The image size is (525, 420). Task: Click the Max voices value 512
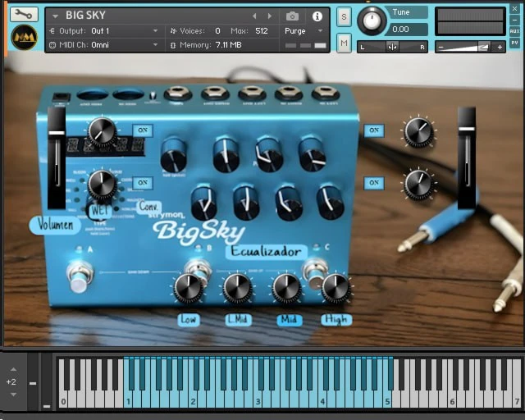click(262, 31)
